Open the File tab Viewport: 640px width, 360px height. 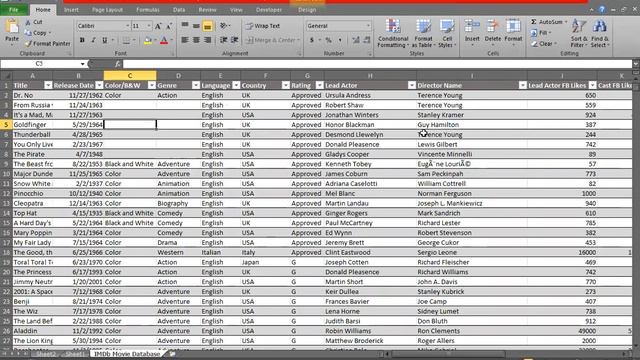coord(14,9)
